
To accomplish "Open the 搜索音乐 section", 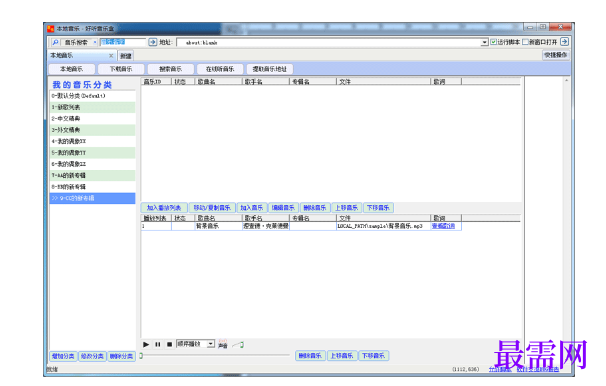I will tap(170, 69).
